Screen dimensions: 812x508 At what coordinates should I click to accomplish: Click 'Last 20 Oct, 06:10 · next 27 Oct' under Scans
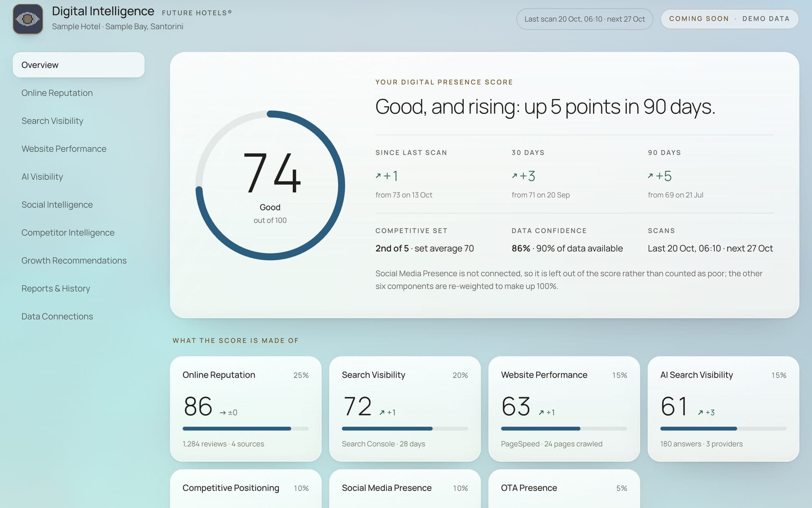tap(710, 248)
